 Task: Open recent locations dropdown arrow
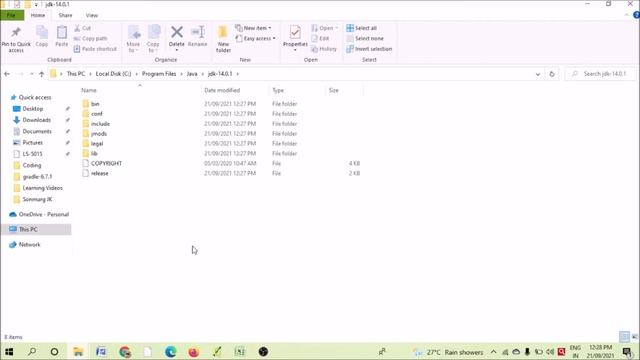[31, 74]
